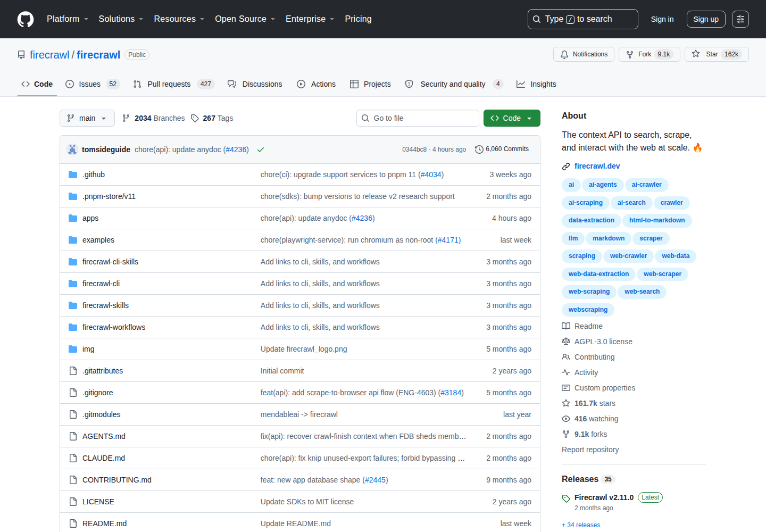Click the history clock icon by commits

tap(479, 149)
